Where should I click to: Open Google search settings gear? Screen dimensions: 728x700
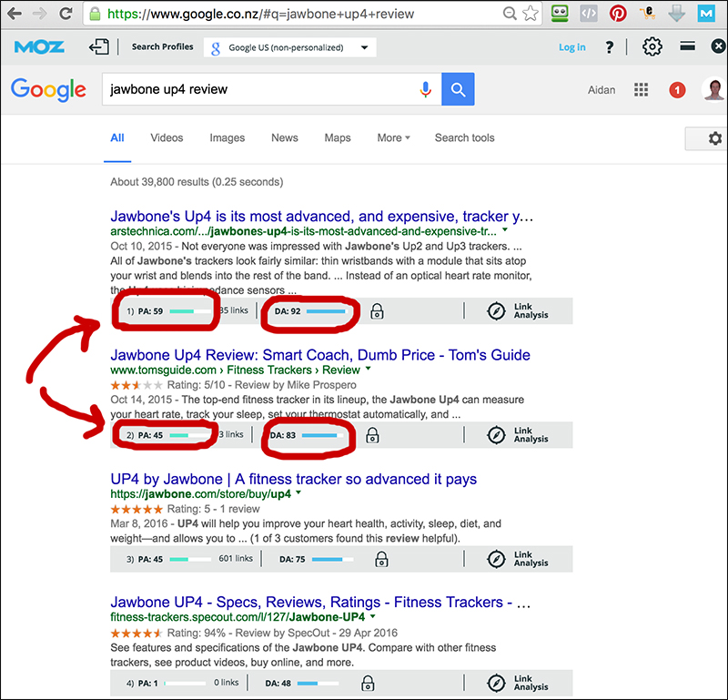click(x=715, y=138)
